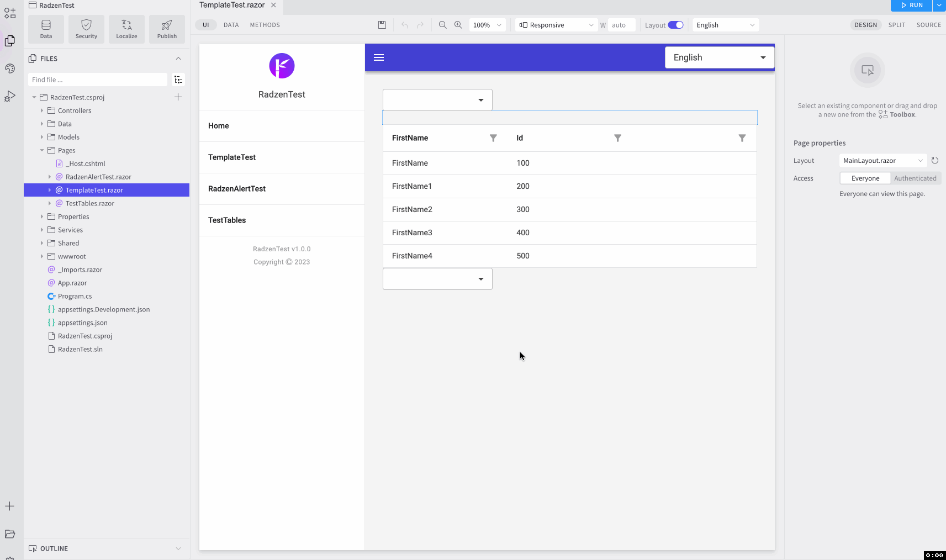Image resolution: width=946 pixels, height=560 pixels.
Task: Open the theme palette in the left sidebar
Action: click(x=10, y=68)
